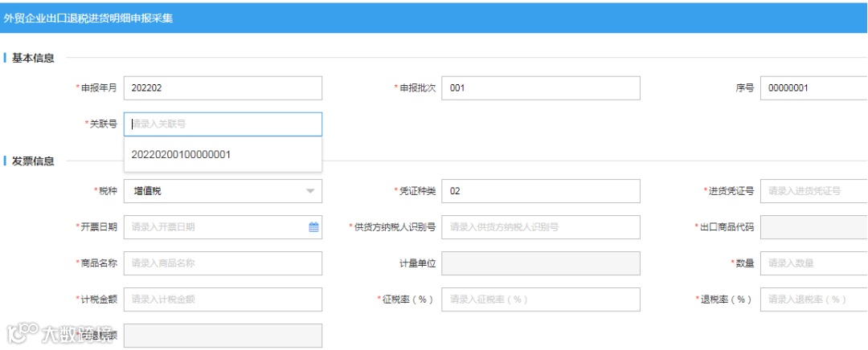Click the 凭证种类 field showing 02

pyautogui.click(x=541, y=191)
